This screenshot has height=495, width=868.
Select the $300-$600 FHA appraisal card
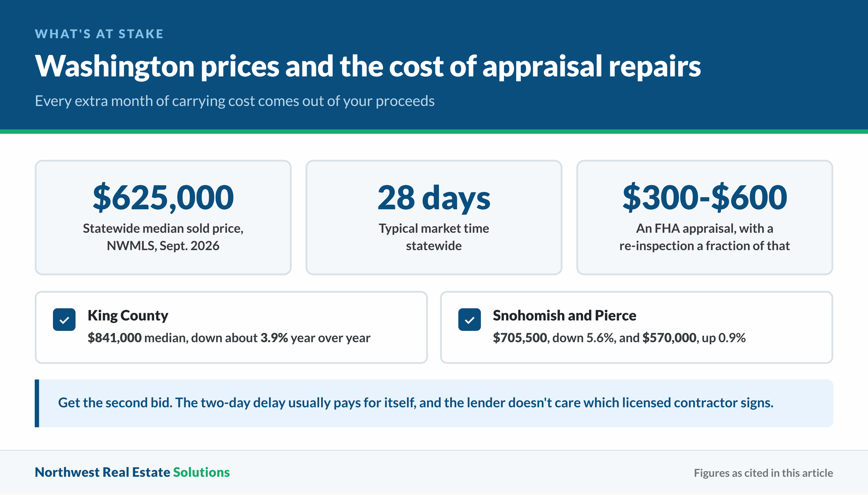[705, 218]
